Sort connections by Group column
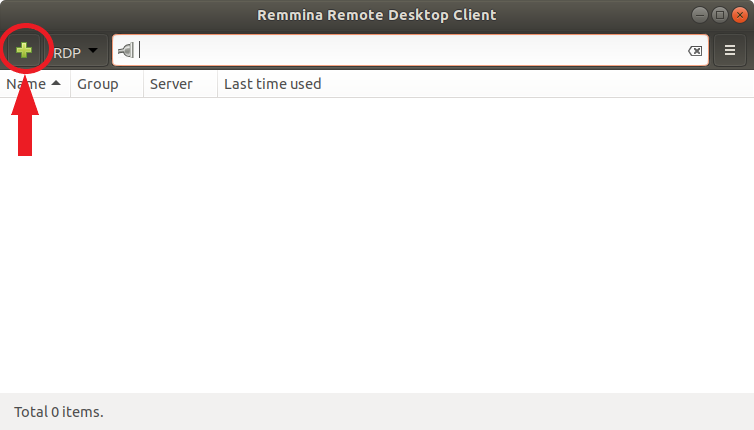The image size is (754, 430). 107,84
